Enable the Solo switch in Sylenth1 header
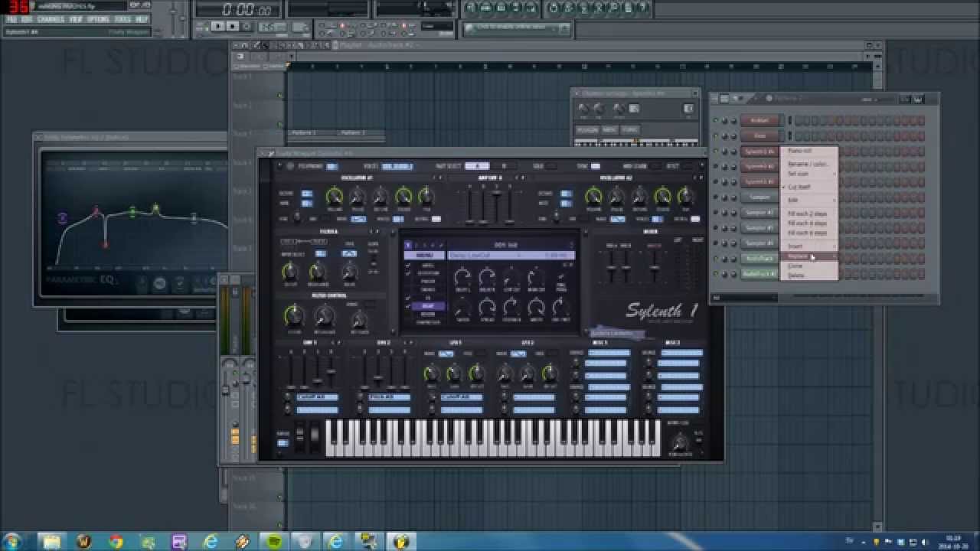 [x=550, y=166]
